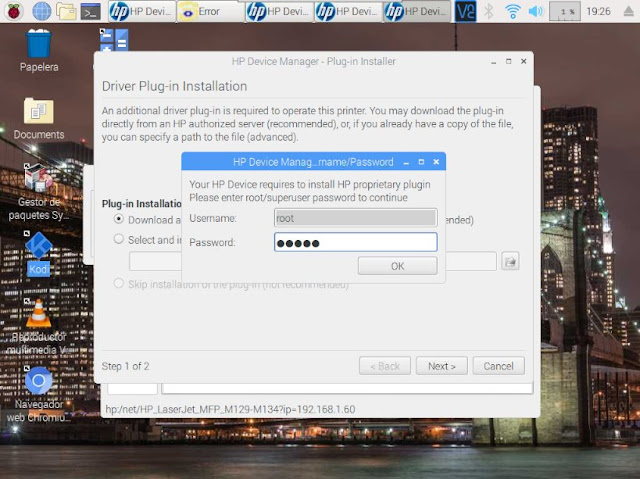Close the Username/Password dialog
Viewport: 640px width, 479px height.
(436, 162)
